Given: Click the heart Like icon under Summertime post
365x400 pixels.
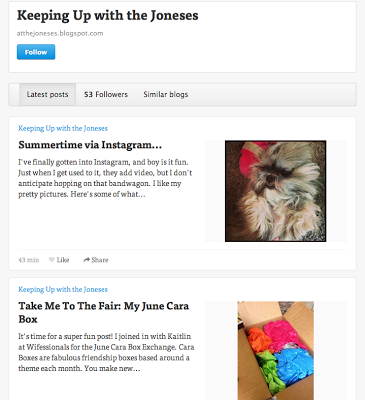Looking at the screenshot, I should coord(51,260).
